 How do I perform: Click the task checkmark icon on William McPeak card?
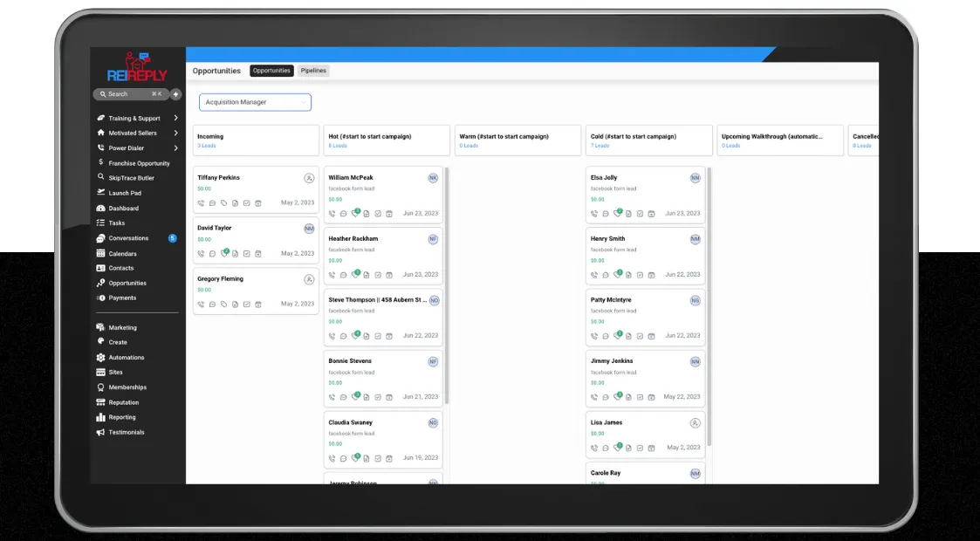(378, 214)
